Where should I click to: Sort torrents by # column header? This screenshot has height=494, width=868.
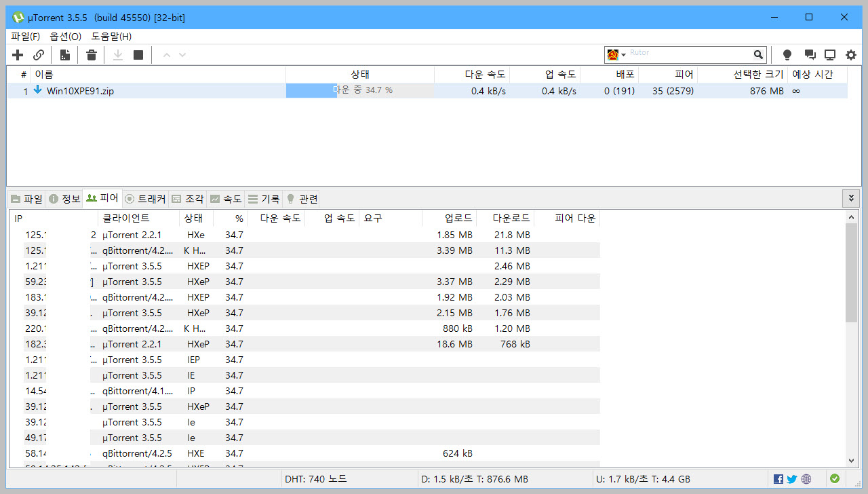[19, 75]
